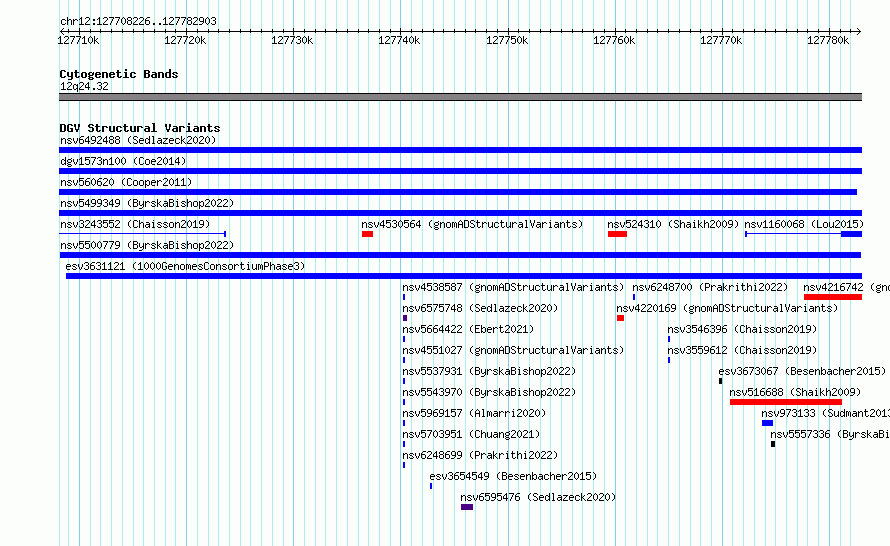Click the nsv5500779 (ByrskaBishop2022) label
Viewport: 890px width, 546px height.
[147, 245]
